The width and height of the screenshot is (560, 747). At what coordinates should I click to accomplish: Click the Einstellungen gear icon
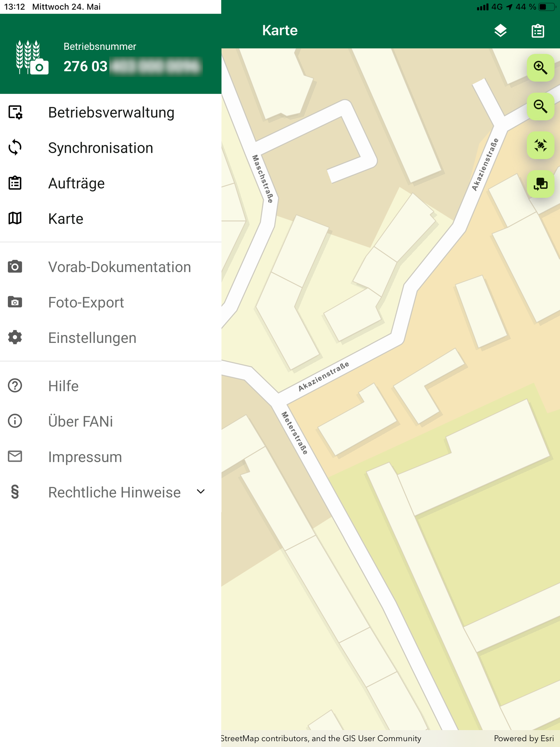pos(15,337)
